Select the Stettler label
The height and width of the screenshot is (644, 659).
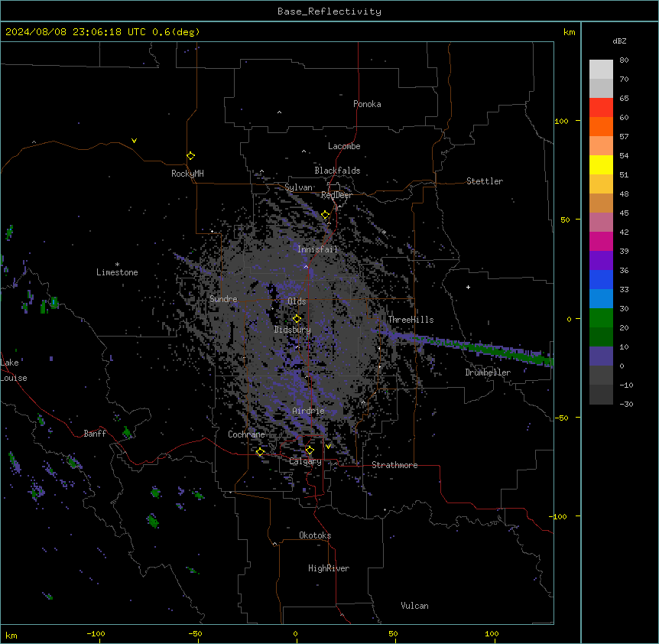pyautogui.click(x=485, y=181)
